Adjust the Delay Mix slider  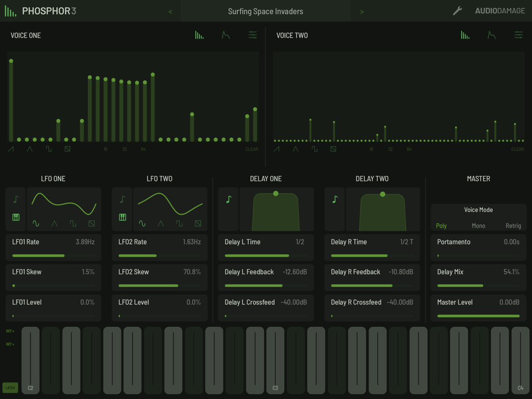pyautogui.click(x=478, y=285)
